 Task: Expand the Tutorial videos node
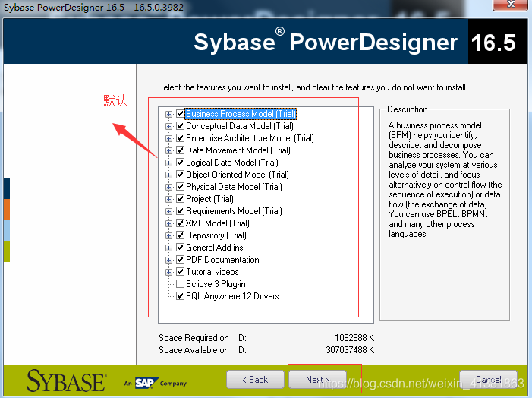click(x=168, y=272)
